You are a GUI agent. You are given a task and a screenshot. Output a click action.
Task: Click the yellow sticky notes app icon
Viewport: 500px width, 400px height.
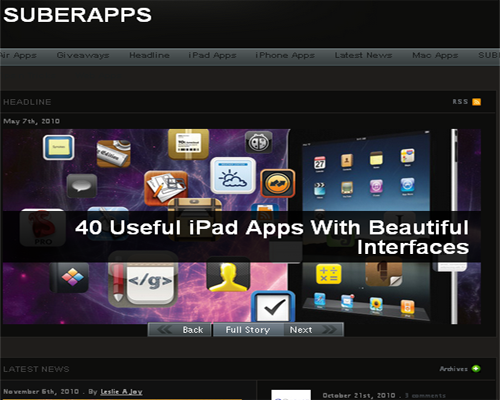[59, 147]
